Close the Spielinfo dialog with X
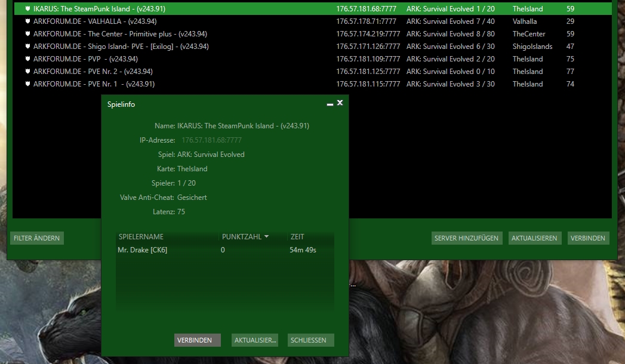The image size is (625, 364). (x=340, y=103)
